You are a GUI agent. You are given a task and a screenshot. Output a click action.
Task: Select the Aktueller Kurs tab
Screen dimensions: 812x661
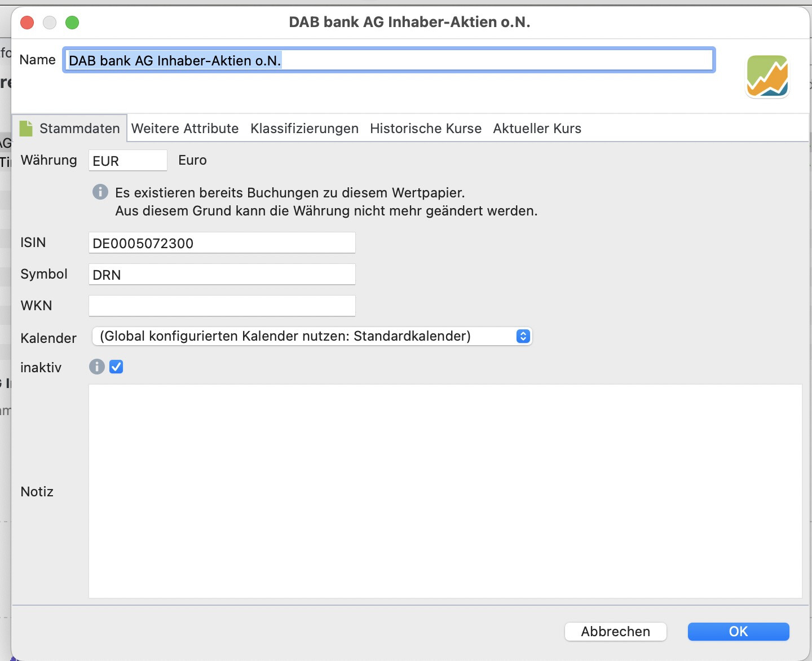click(x=537, y=129)
